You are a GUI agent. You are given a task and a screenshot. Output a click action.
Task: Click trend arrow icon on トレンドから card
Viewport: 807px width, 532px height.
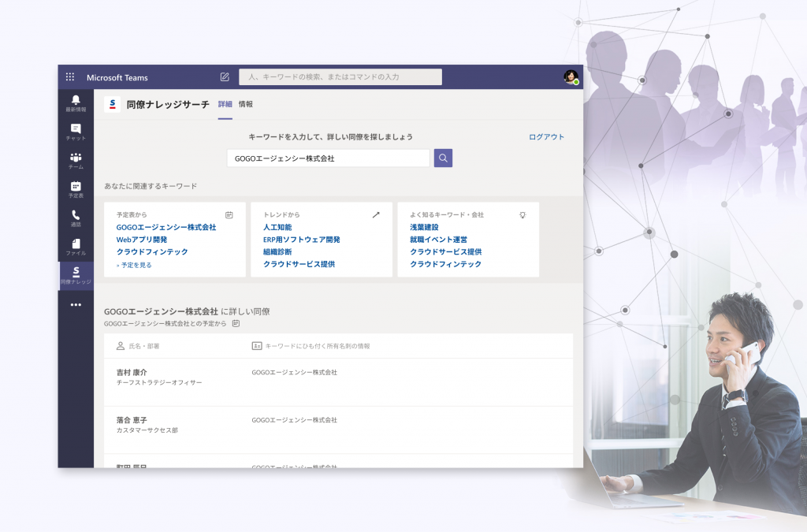pos(376,215)
